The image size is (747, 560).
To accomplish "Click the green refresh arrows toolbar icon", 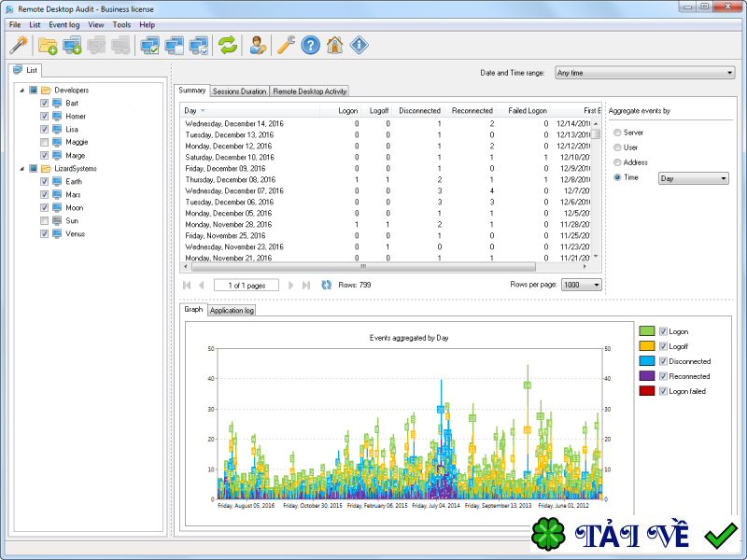I will pos(227,44).
